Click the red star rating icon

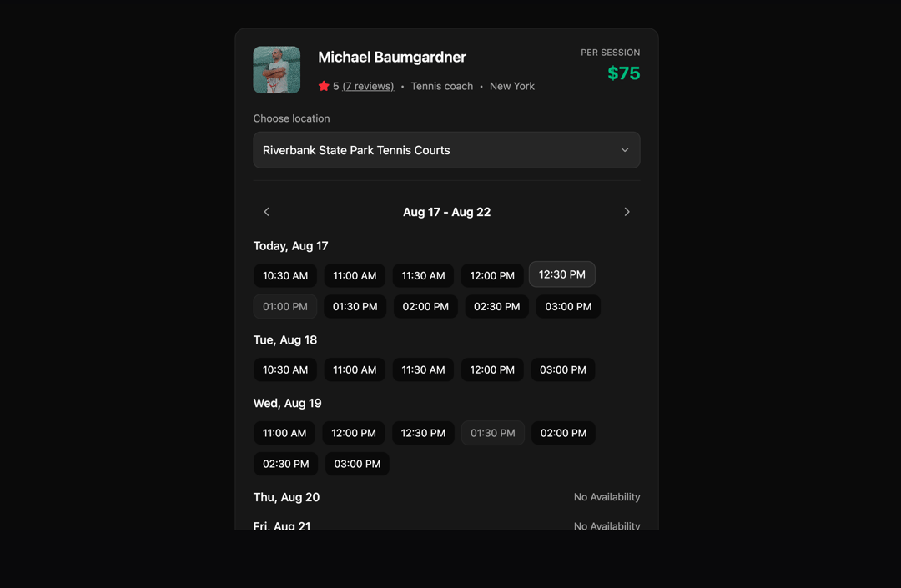[x=324, y=86]
